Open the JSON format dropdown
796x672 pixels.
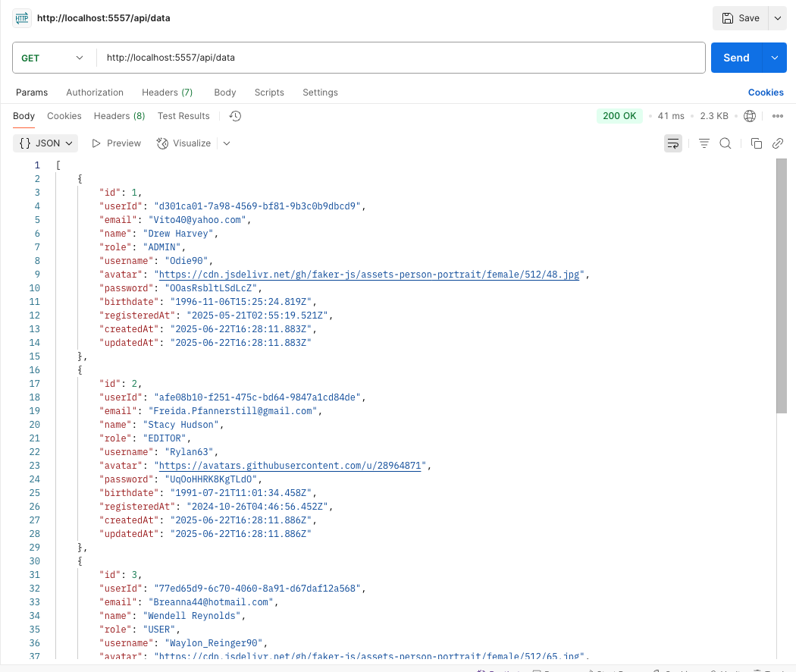pyautogui.click(x=45, y=143)
